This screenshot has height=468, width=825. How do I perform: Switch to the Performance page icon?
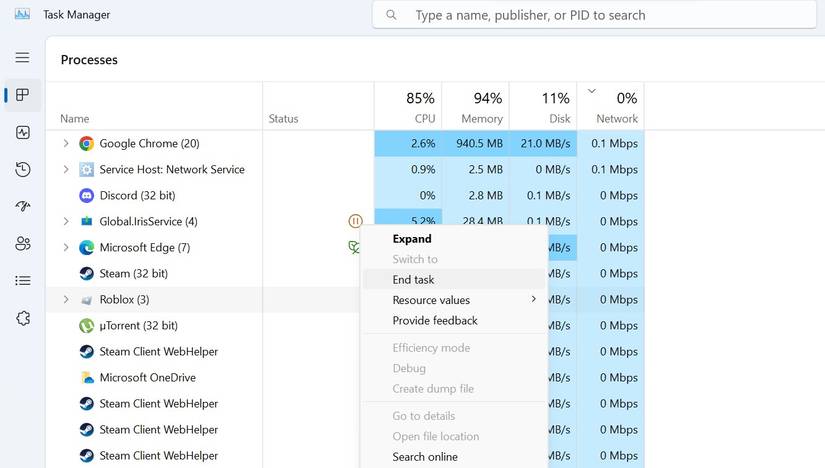tap(22, 132)
